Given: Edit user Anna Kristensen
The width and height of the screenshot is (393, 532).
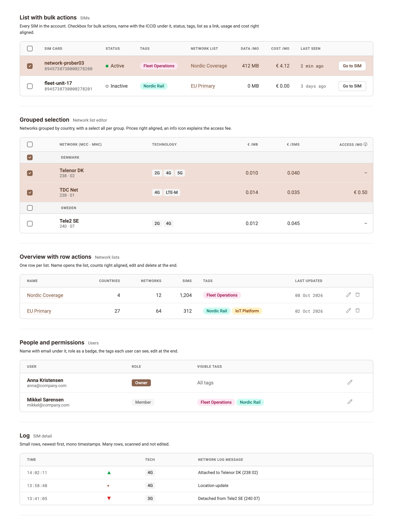Looking at the screenshot, I should coord(350,382).
